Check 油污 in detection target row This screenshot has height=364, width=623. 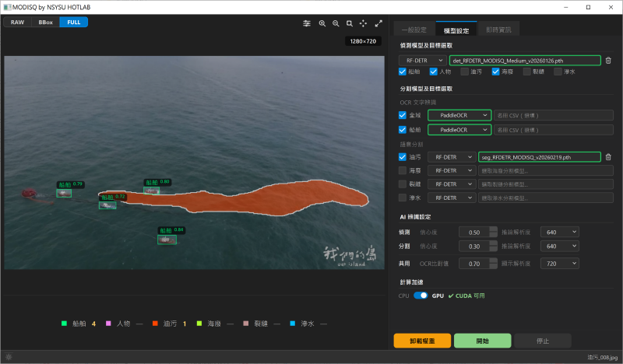point(464,72)
